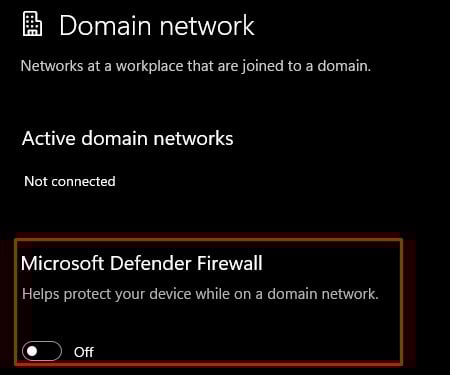Select the Domain network page title

tap(157, 25)
